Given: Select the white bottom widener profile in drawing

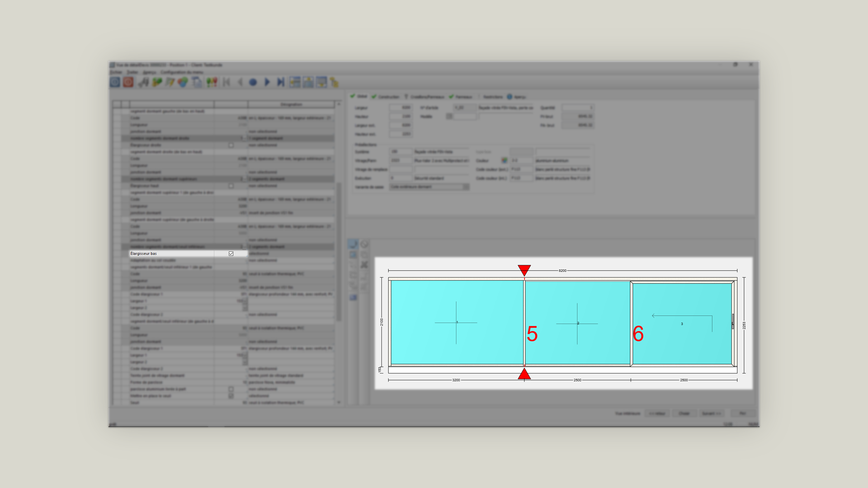Looking at the screenshot, I should click(562, 370).
